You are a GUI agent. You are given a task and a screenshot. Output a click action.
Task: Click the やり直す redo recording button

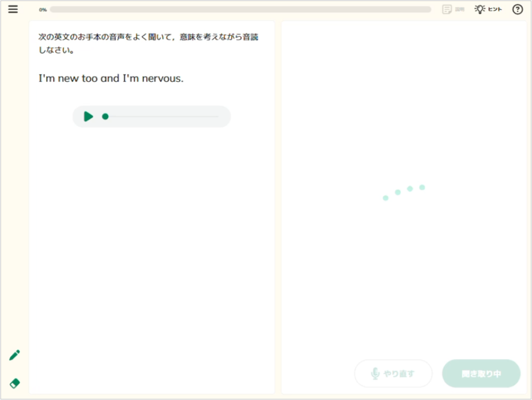point(393,373)
